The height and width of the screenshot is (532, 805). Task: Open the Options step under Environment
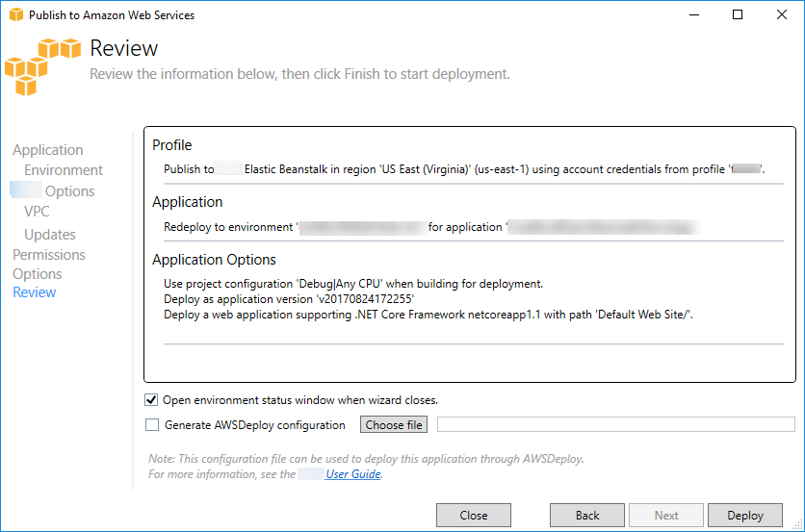click(x=69, y=191)
